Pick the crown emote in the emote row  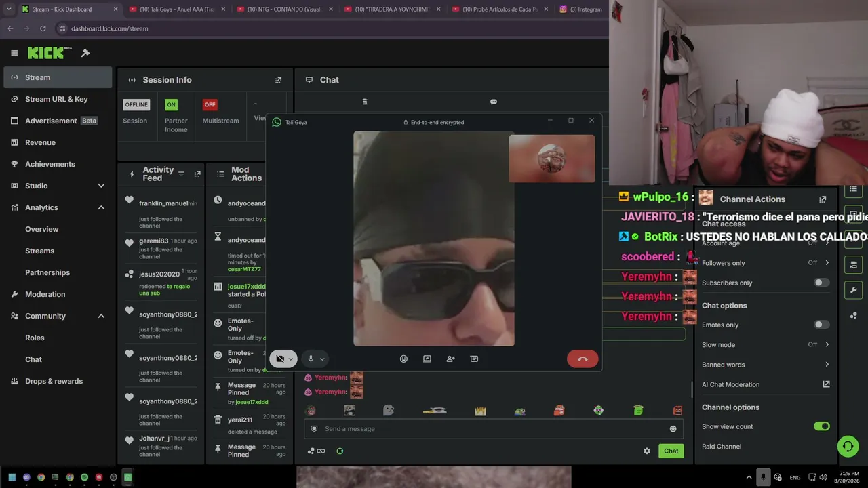[x=480, y=411]
